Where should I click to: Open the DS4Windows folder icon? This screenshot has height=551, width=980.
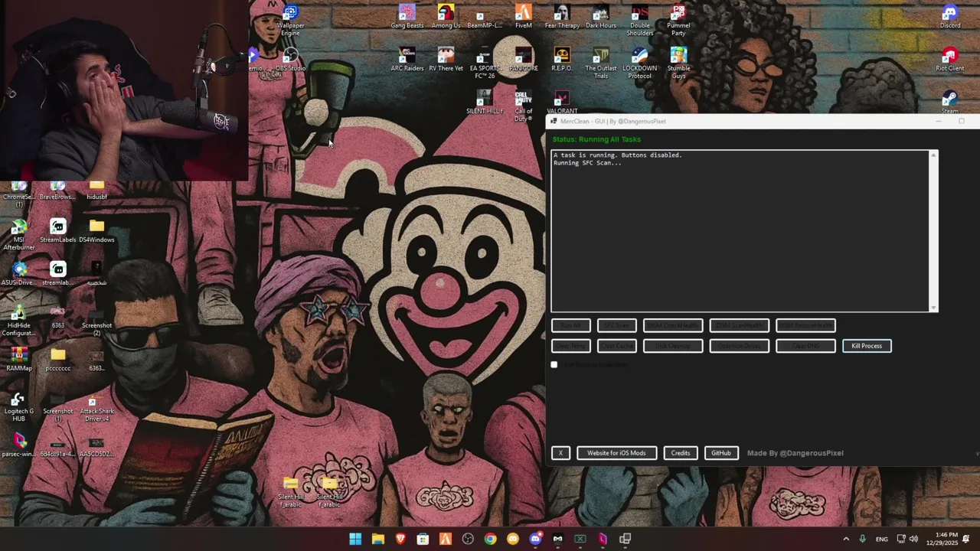96,231
